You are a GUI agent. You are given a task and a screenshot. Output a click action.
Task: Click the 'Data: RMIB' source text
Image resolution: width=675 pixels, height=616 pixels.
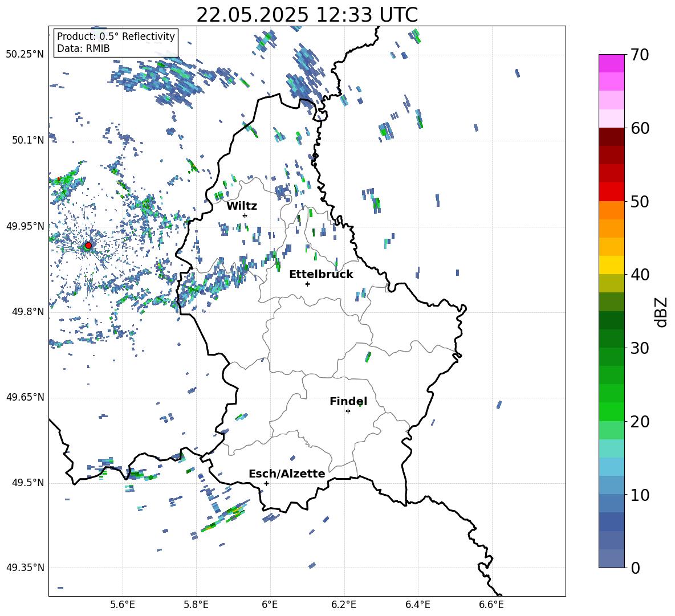[x=83, y=48]
